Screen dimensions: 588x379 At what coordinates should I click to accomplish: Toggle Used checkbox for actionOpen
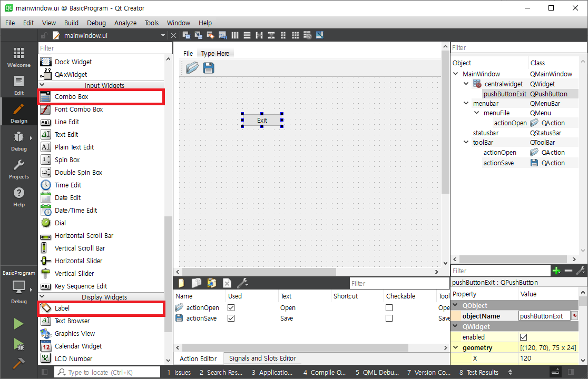click(x=231, y=307)
